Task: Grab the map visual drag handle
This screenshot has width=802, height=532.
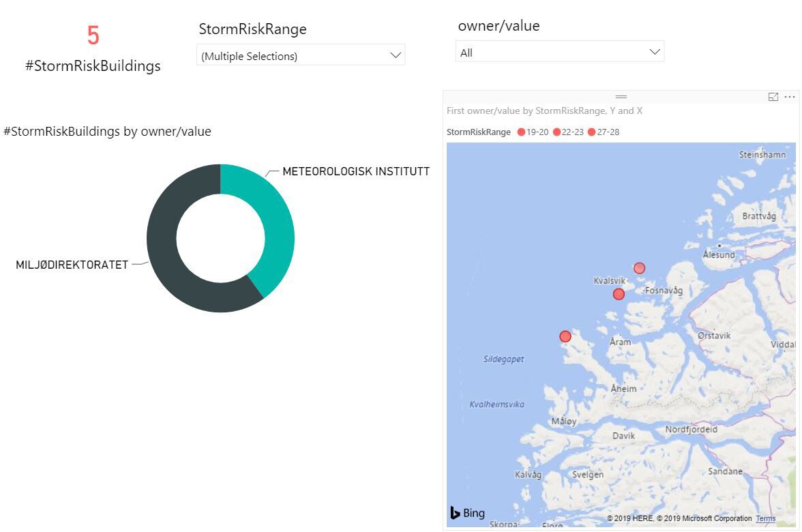Action: point(621,97)
